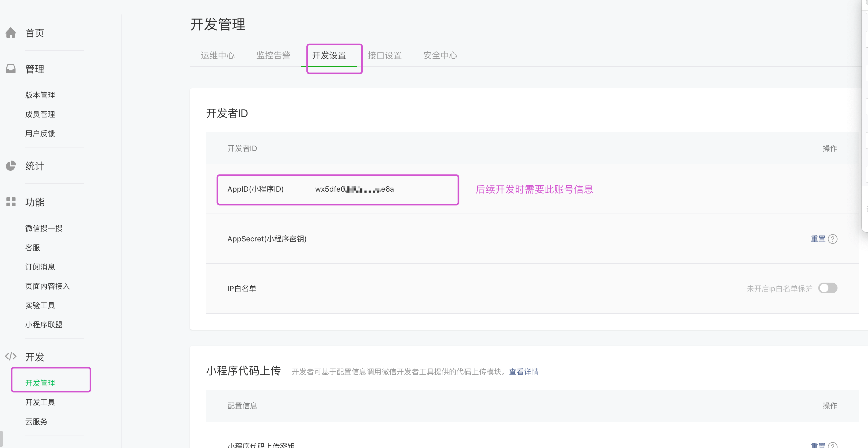Open 实验工具 in the sidebar
Screen dimensions: 868x448
click(x=40, y=305)
